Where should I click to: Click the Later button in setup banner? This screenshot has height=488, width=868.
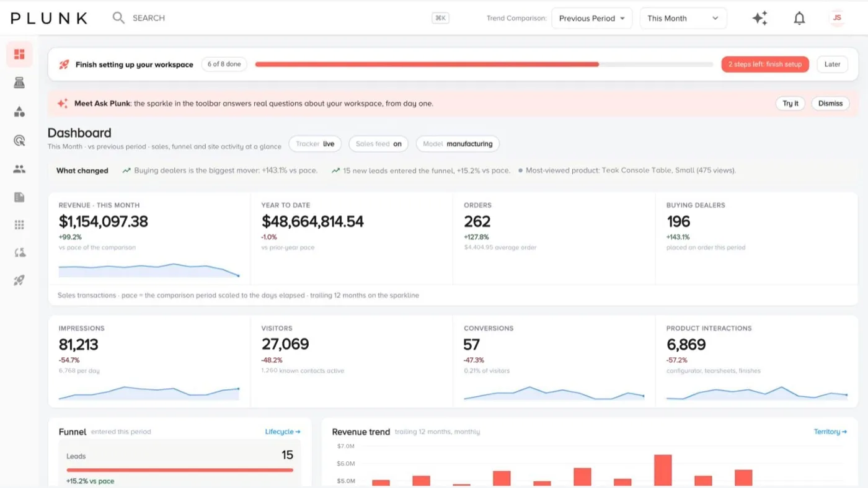832,64
